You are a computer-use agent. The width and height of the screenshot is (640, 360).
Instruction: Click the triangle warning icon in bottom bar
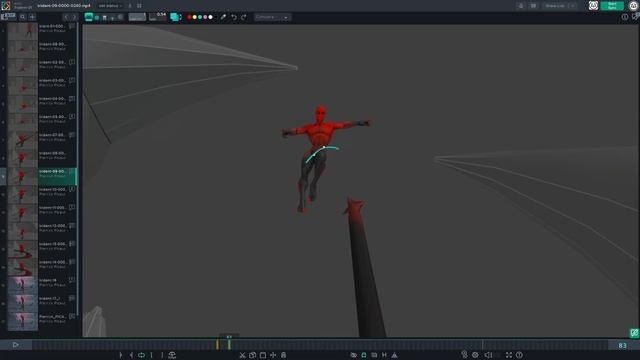[x=394, y=355]
